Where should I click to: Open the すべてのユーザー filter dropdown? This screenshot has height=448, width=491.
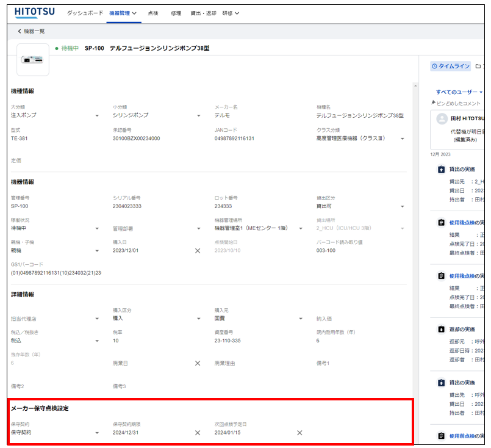coord(459,92)
